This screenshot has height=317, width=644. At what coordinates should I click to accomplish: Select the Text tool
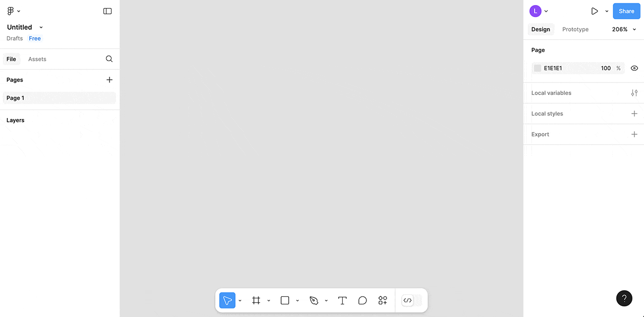[342, 301]
